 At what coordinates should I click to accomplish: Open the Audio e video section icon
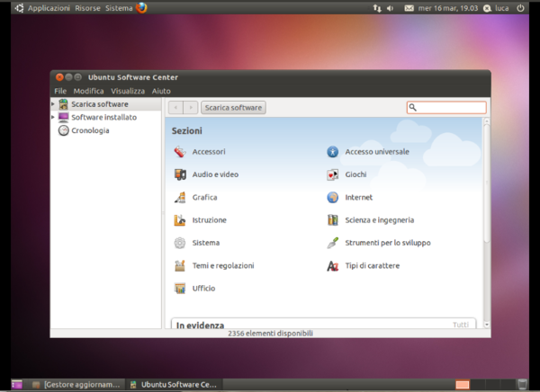(x=180, y=174)
